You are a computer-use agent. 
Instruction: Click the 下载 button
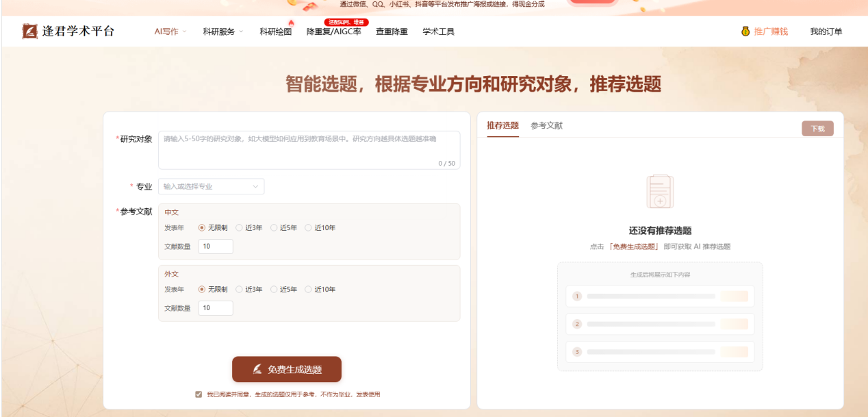coord(818,129)
